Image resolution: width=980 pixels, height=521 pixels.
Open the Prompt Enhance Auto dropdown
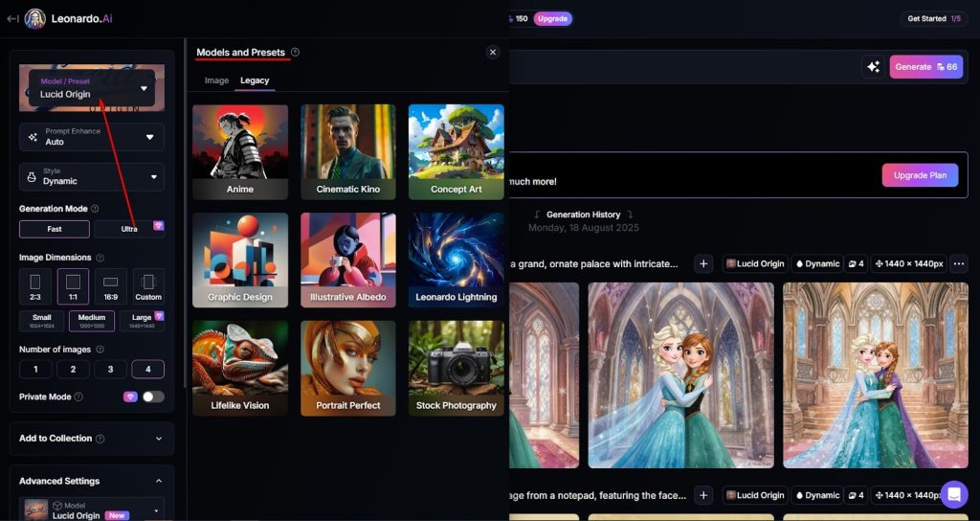[92, 137]
